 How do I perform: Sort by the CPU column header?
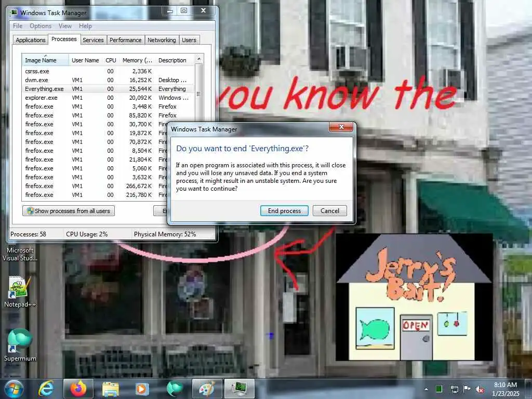[x=111, y=60]
